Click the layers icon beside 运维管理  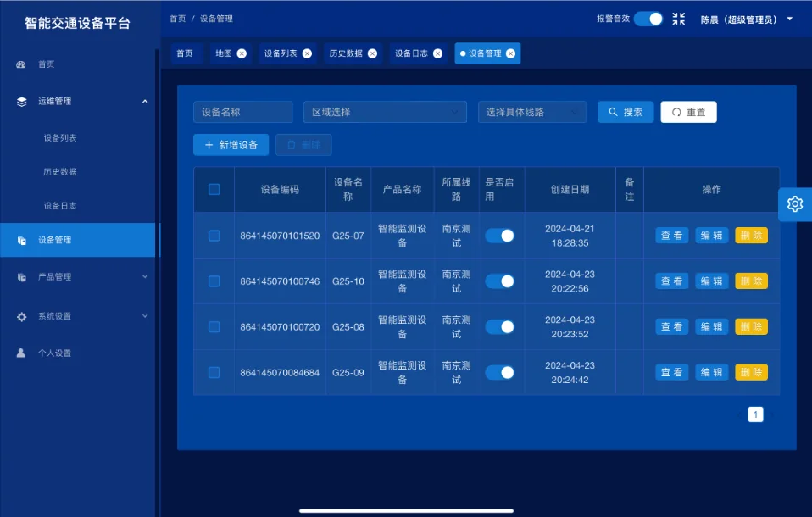[x=22, y=102]
